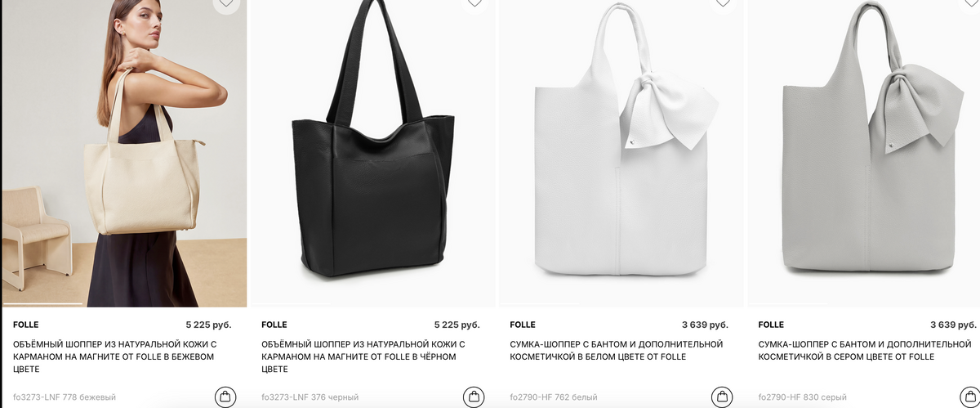980x408 pixels.
Task: Select FOLLE brand above beige shopper
Action: pos(26,325)
